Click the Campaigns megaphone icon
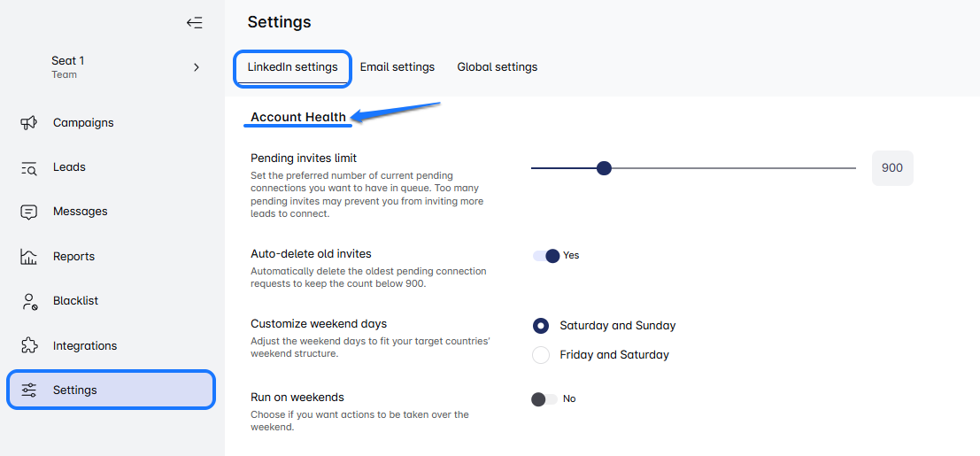The image size is (980, 456). tap(28, 123)
